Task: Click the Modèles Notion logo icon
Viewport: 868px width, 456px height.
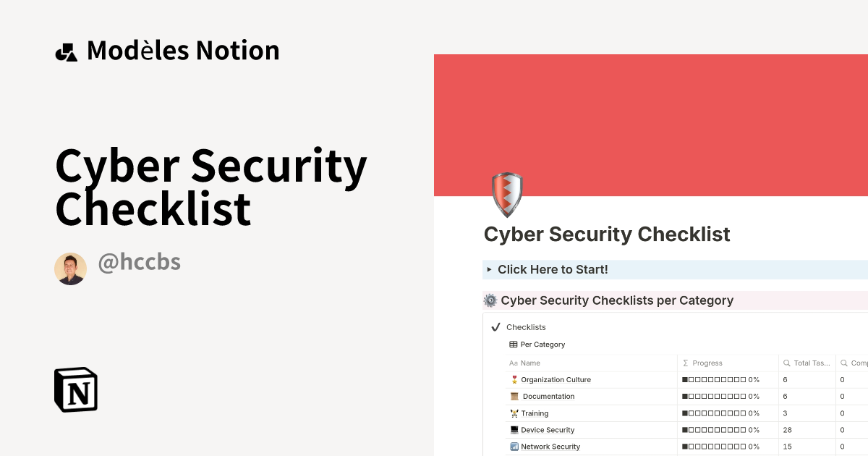Action: 67,50
